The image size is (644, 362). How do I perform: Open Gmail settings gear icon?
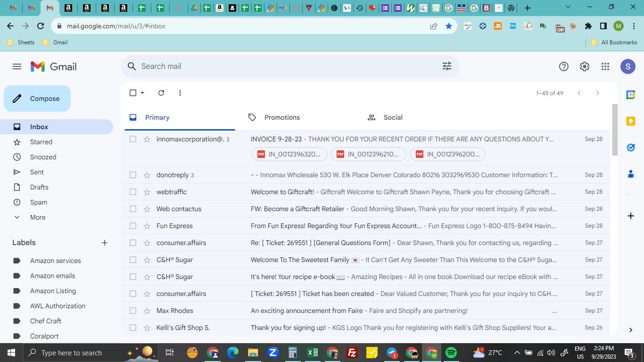pos(585,66)
